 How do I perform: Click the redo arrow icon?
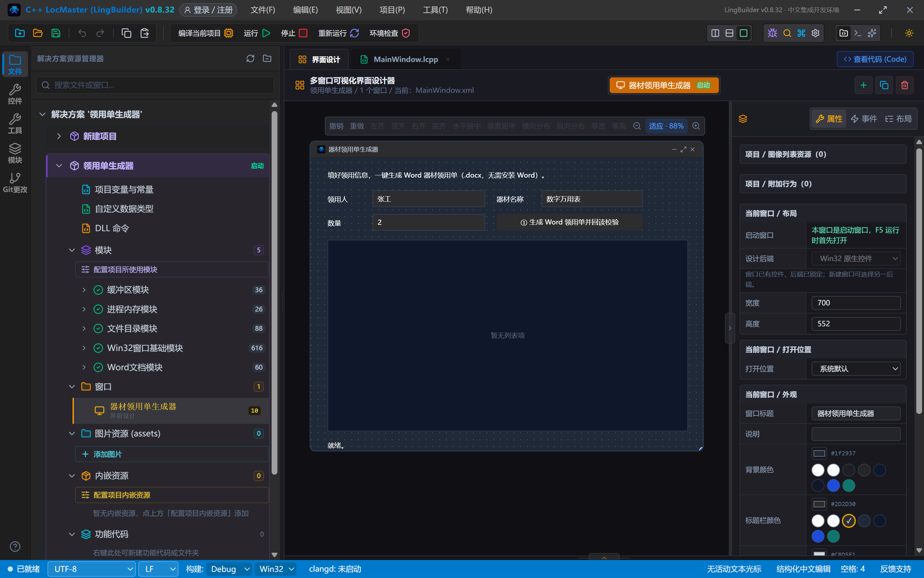click(x=100, y=33)
